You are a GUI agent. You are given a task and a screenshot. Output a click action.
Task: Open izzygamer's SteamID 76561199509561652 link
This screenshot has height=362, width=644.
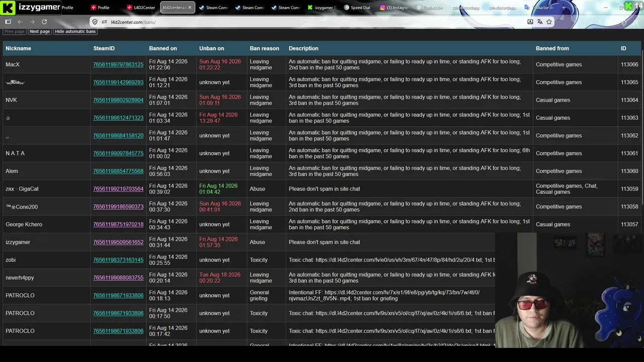point(118,242)
